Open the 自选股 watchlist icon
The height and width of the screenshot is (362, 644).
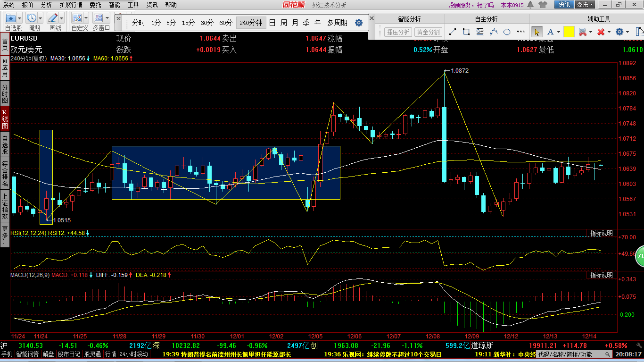click(x=11, y=18)
